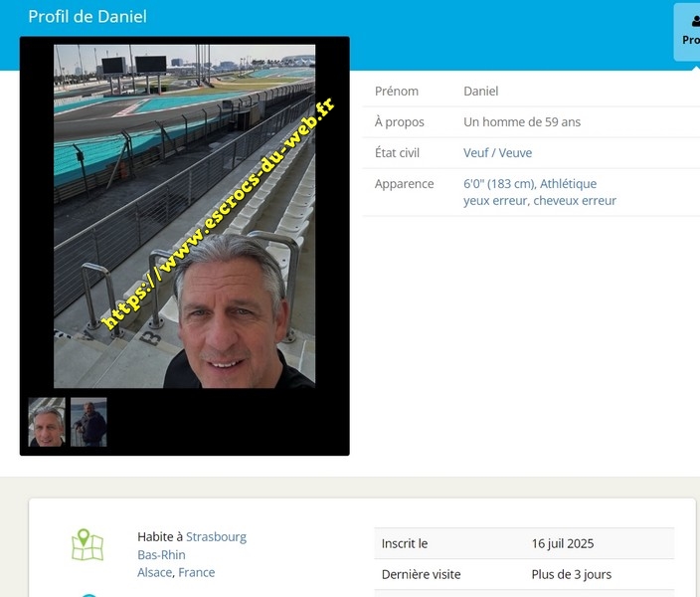Click the 'Plus de 3 jours' last visit value

pos(571,575)
